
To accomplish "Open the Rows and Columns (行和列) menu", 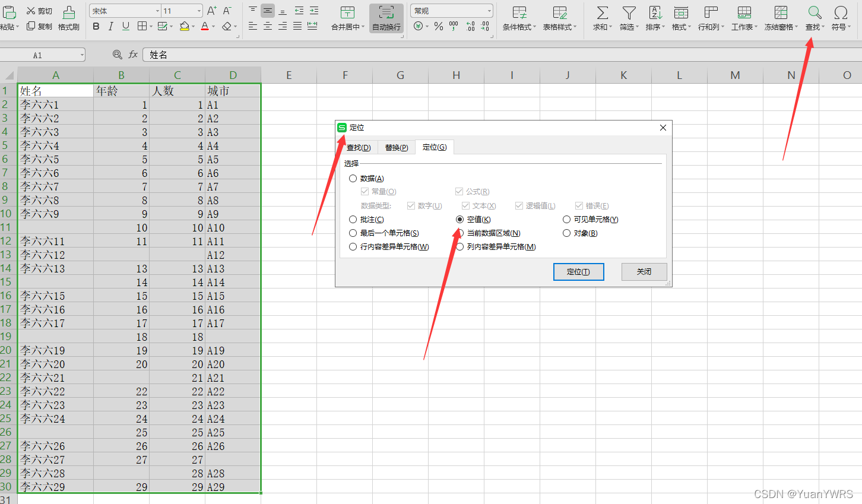I will [711, 18].
